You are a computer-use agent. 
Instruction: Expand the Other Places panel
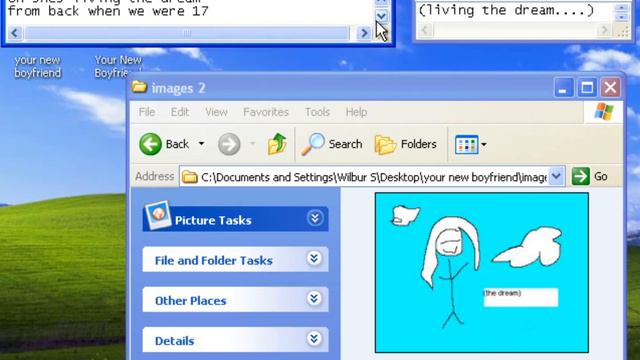[314, 299]
